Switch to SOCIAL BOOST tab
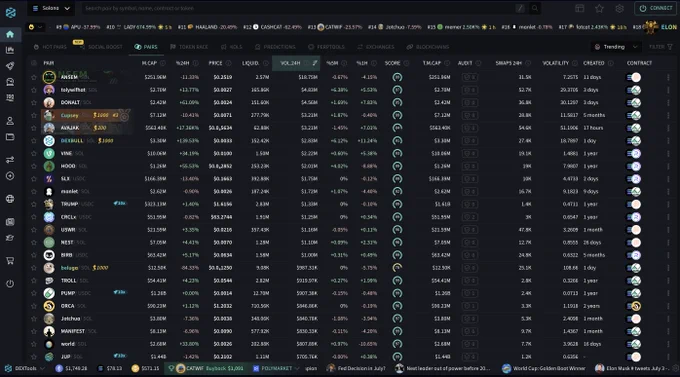 click(101, 47)
